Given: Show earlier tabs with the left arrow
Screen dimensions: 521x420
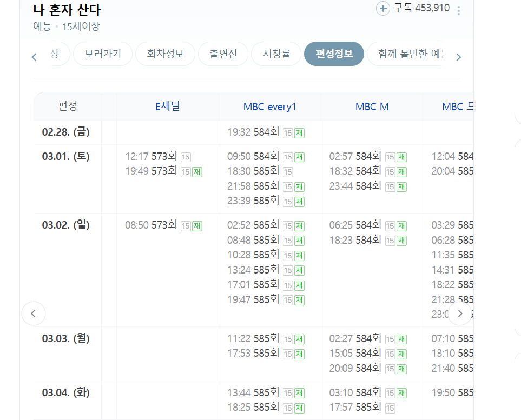Looking at the screenshot, I should [x=34, y=57].
